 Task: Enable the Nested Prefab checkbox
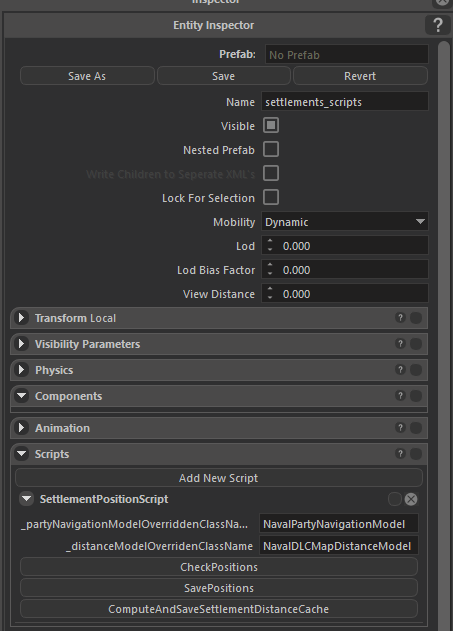point(271,149)
